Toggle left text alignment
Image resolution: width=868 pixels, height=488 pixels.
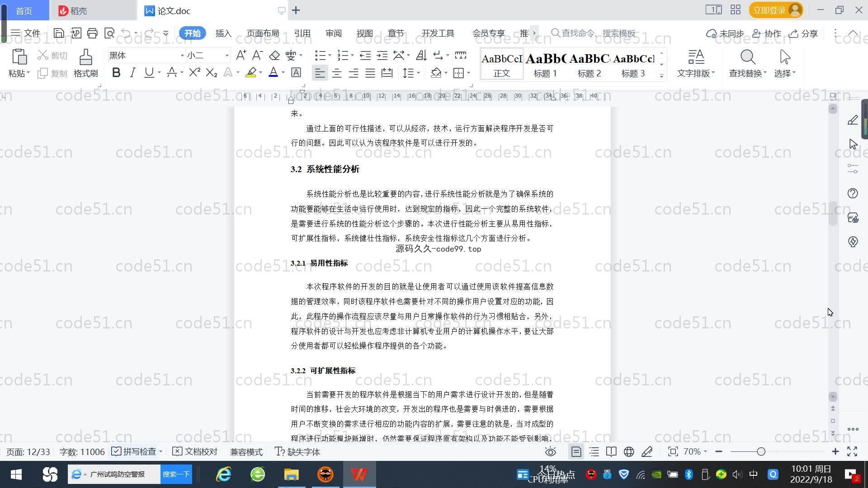tap(320, 73)
